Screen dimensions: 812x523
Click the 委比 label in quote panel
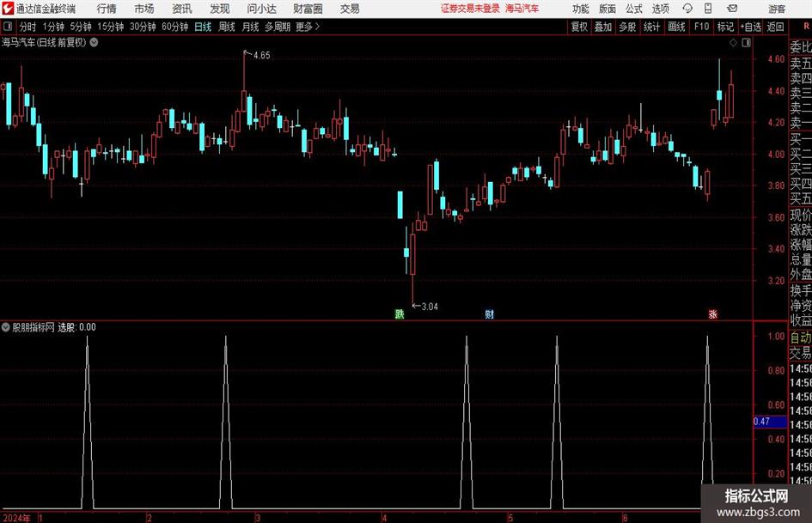click(801, 47)
